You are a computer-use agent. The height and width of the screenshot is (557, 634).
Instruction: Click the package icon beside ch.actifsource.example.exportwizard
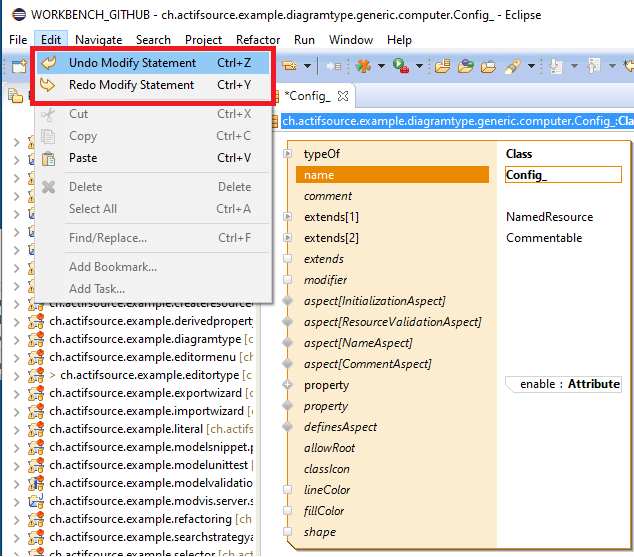tap(36, 393)
